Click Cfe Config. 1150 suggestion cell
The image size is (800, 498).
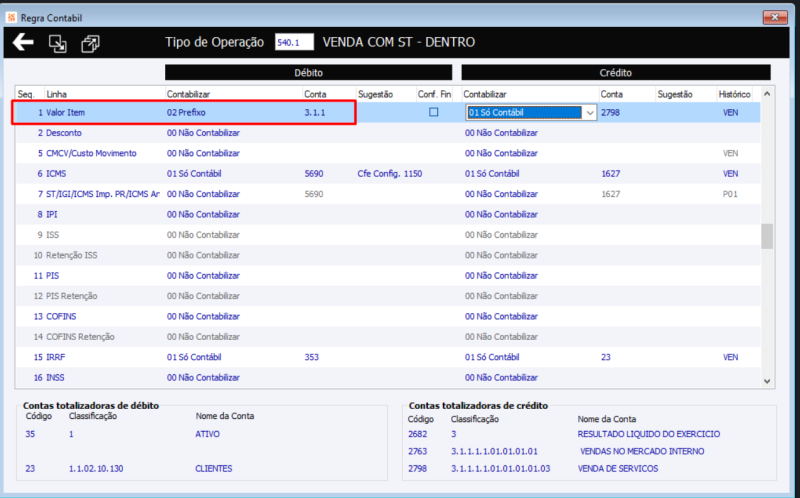point(390,174)
